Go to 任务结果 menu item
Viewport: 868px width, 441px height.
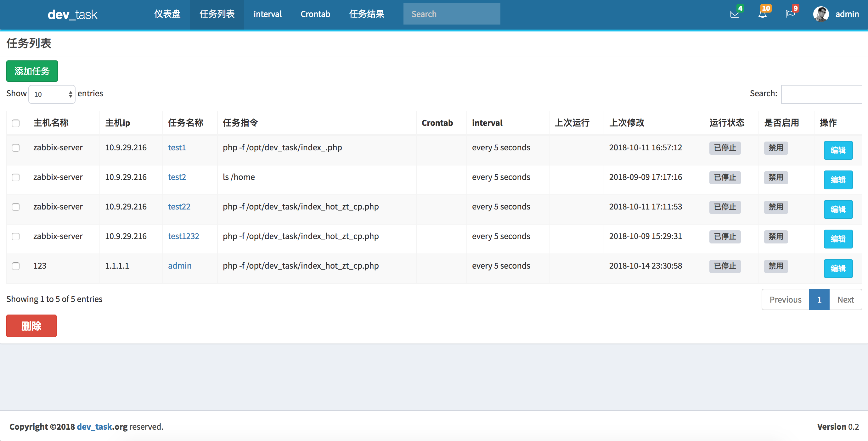coord(367,14)
